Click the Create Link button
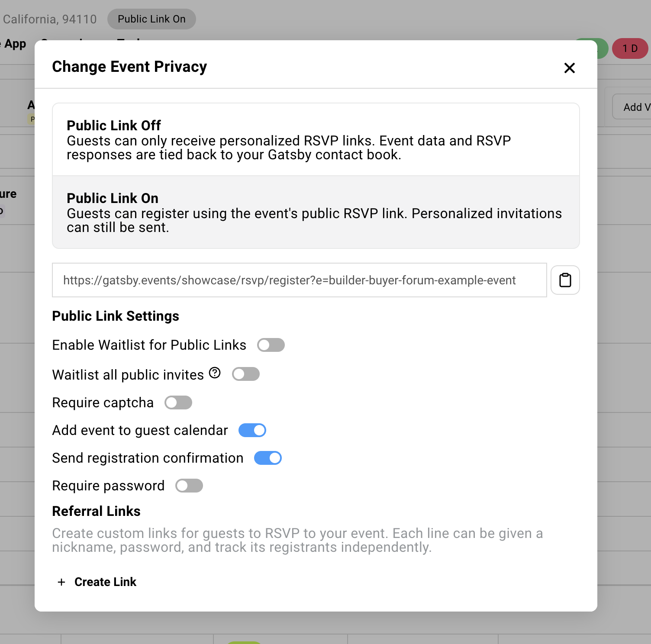Image resolution: width=651 pixels, height=644 pixels. [105, 582]
